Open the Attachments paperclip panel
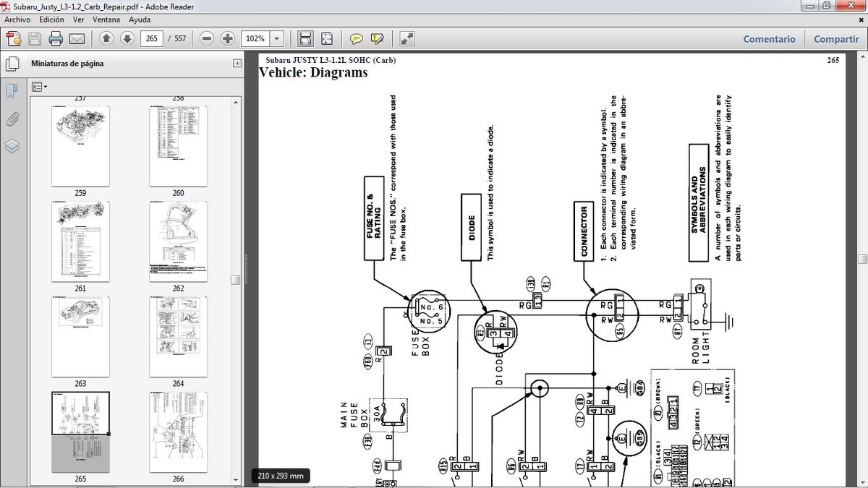 coord(12,119)
